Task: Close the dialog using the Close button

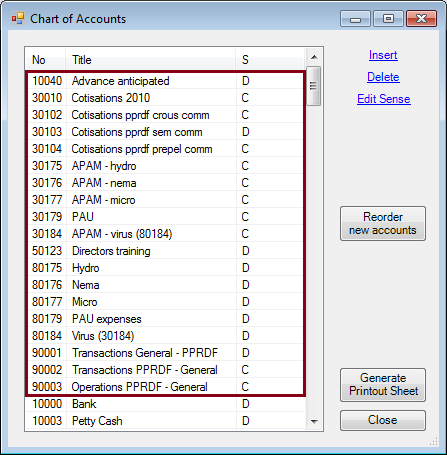Action: tap(383, 420)
